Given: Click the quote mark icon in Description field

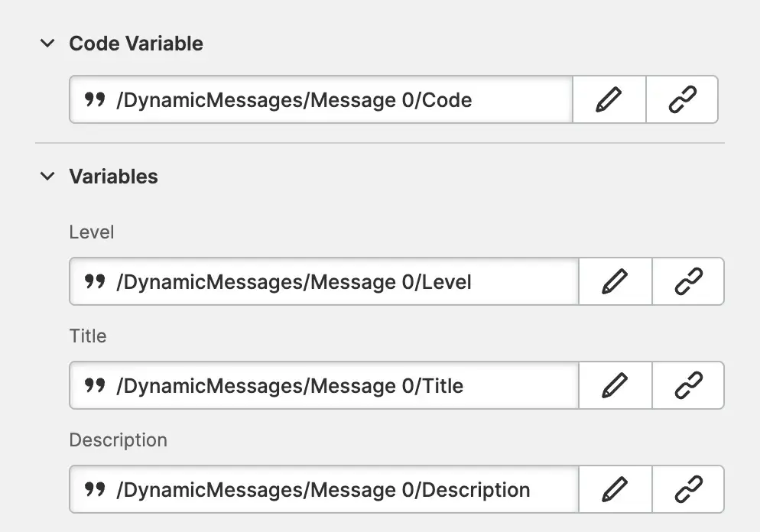Looking at the screenshot, I should point(95,489).
